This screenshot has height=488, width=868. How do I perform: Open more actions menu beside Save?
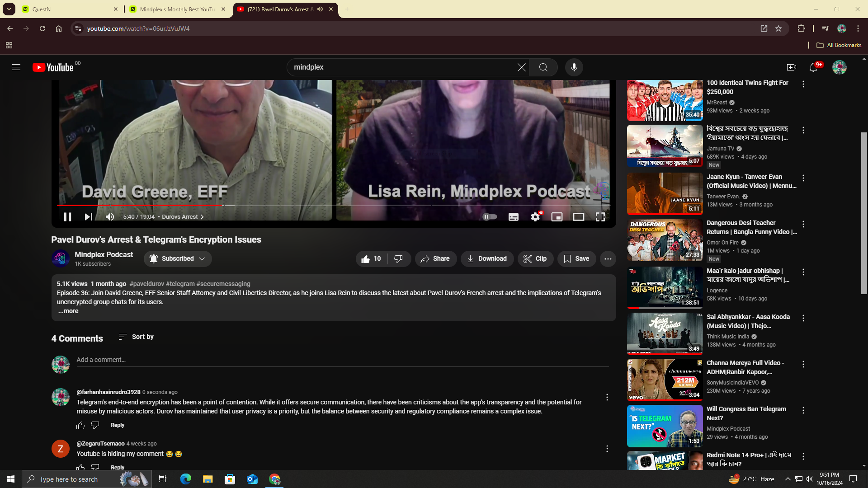click(608, 259)
